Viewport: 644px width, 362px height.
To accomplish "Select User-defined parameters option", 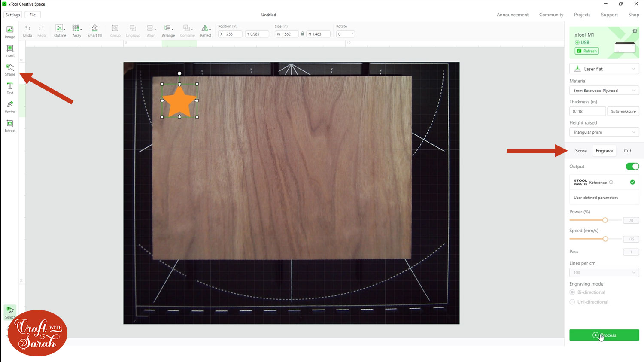I will click(604, 198).
